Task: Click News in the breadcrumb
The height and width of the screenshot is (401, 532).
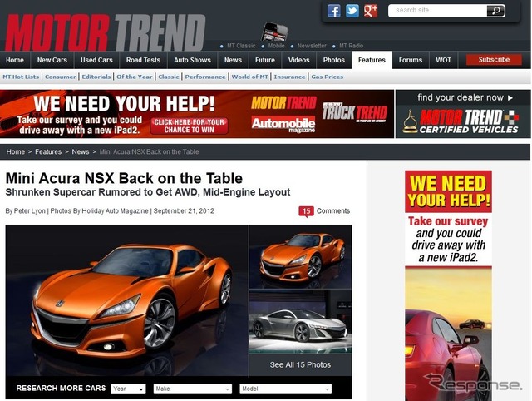Action: point(81,151)
